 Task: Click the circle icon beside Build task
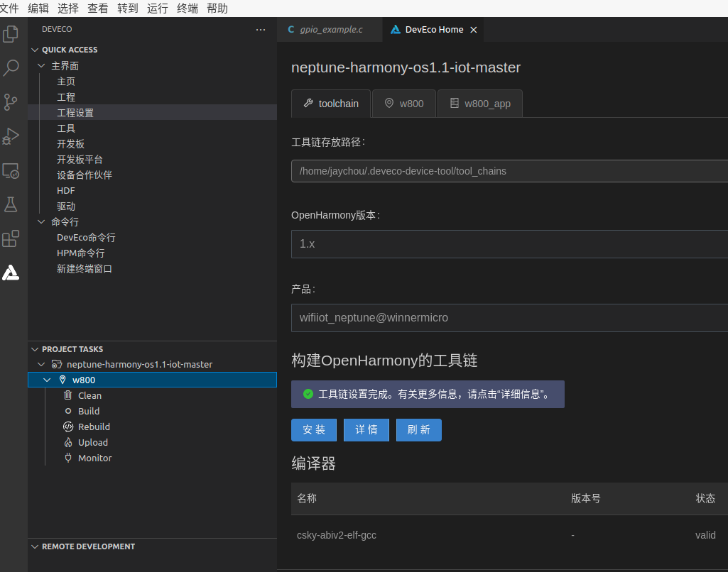pos(67,411)
